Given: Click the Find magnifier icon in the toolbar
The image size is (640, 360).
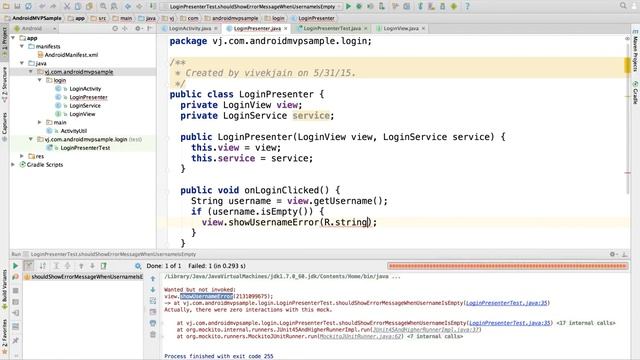Looking at the screenshot, I should click(103, 6).
